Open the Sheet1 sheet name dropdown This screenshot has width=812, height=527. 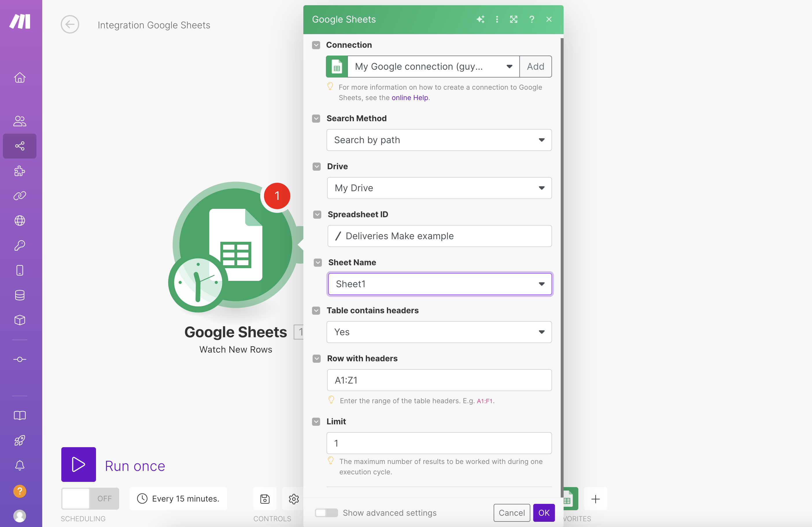point(440,284)
